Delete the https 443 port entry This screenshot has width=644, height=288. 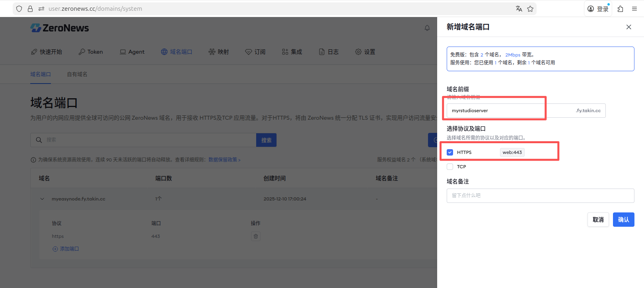pyautogui.click(x=256, y=236)
